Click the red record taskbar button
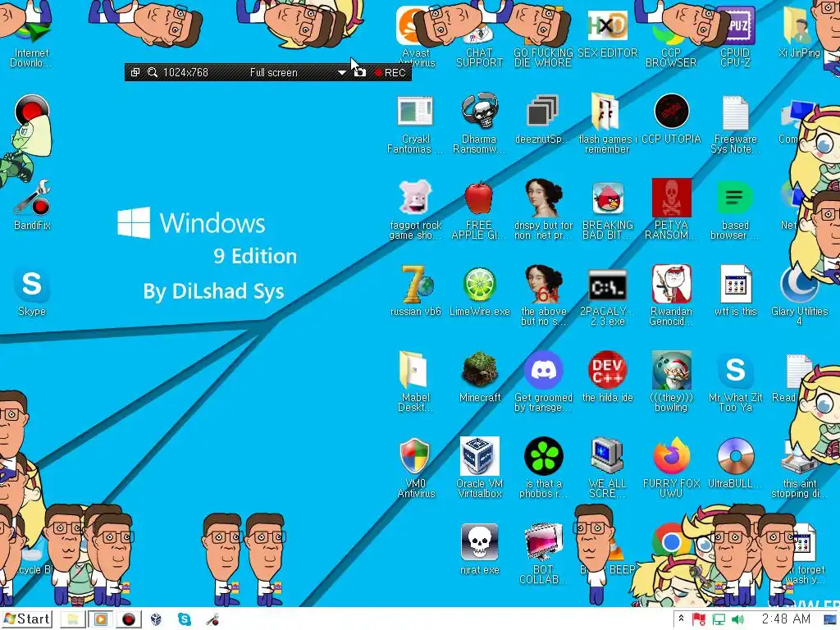This screenshot has width=840, height=630. coord(128,619)
